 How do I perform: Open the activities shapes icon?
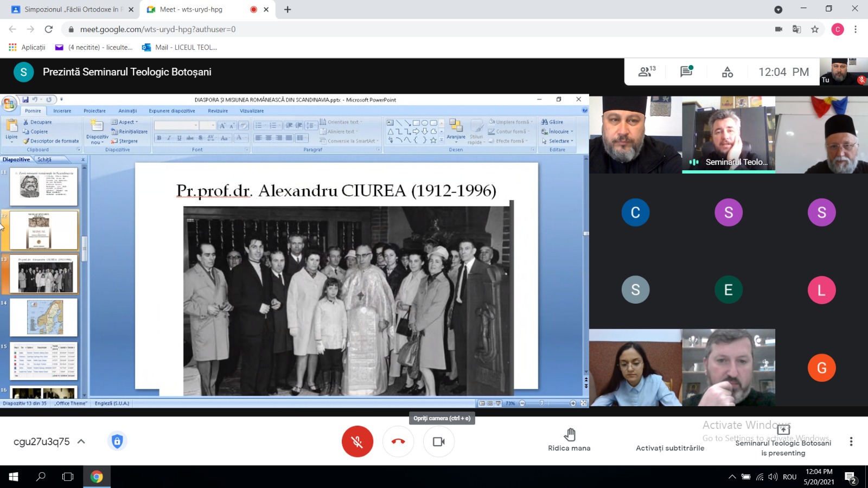(x=727, y=72)
